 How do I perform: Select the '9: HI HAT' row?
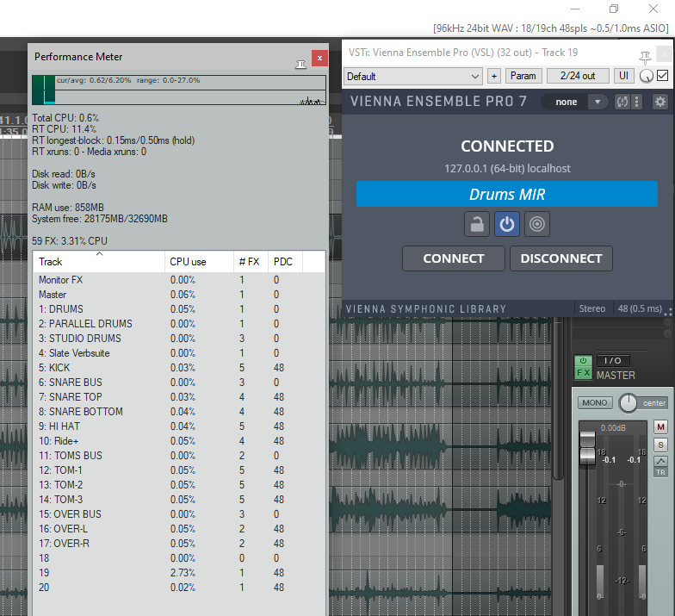click(x=179, y=426)
